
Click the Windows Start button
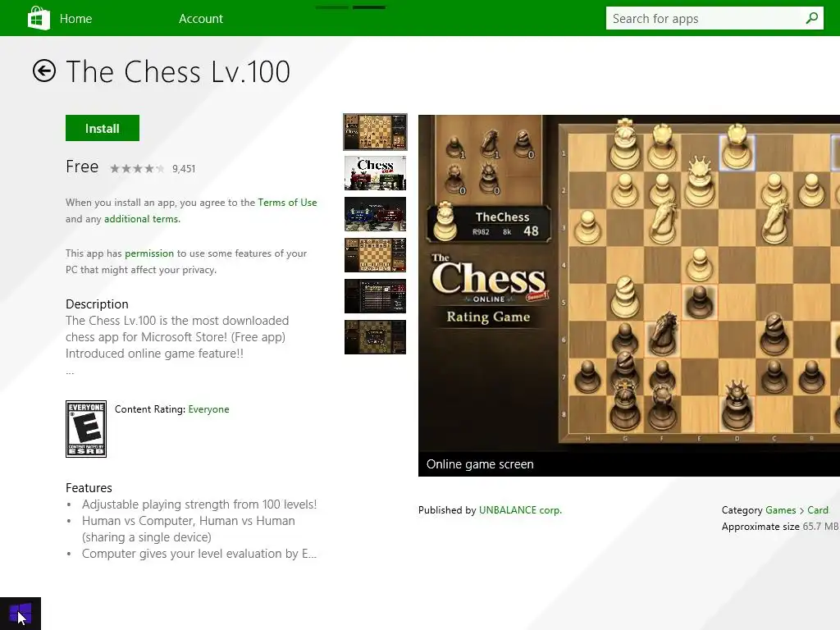click(x=21, y=614)
